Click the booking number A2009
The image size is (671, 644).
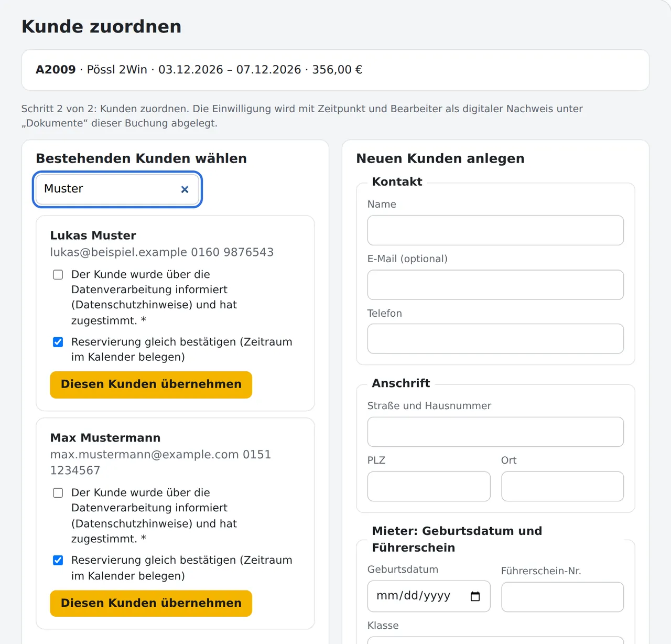click(x=56, y=70)
